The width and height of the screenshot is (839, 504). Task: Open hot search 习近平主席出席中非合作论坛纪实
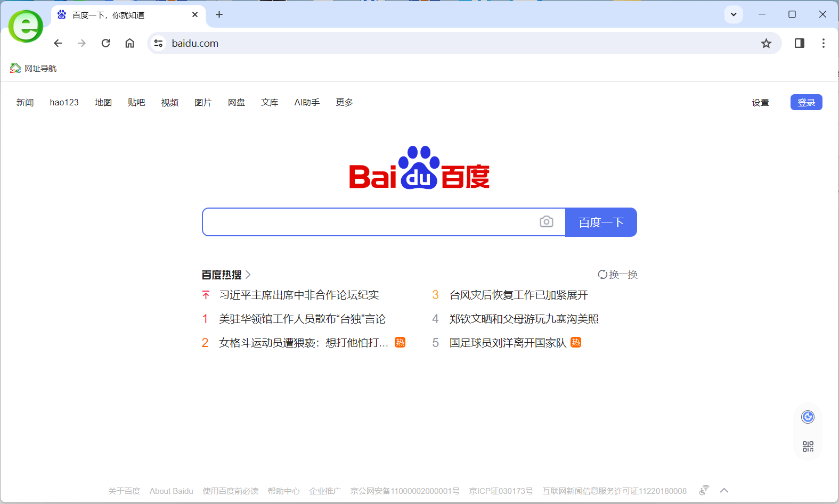click(299, 295)
